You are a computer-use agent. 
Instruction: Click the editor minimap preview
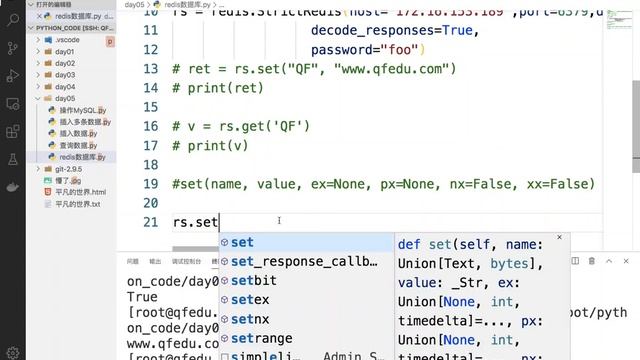click(619, 20)
